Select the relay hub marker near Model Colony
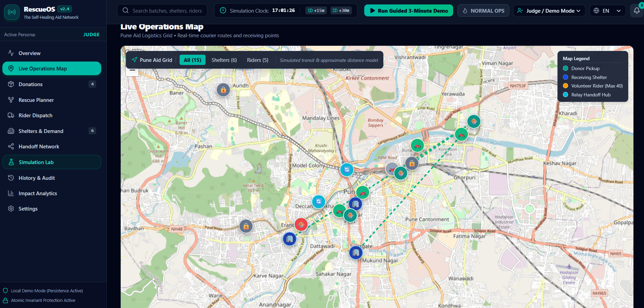The image size is (644, 308). [x=347, y=170]
